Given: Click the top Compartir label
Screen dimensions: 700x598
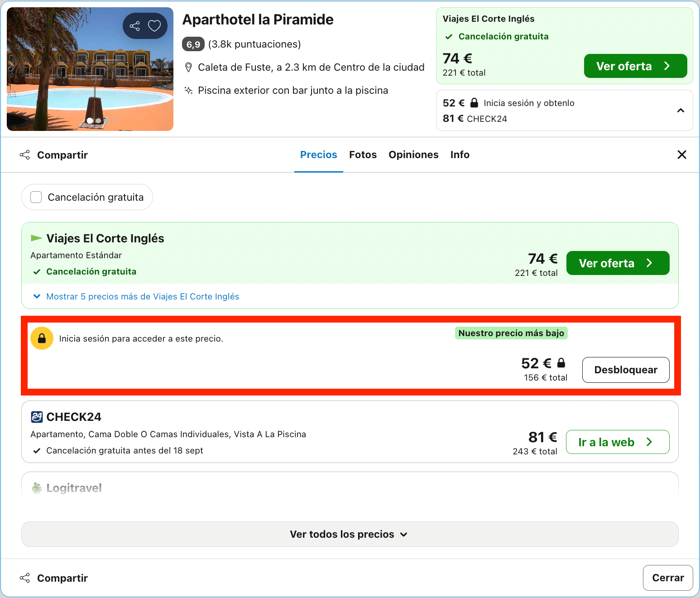Looking at the screenshot, I should tap(62, 155).
